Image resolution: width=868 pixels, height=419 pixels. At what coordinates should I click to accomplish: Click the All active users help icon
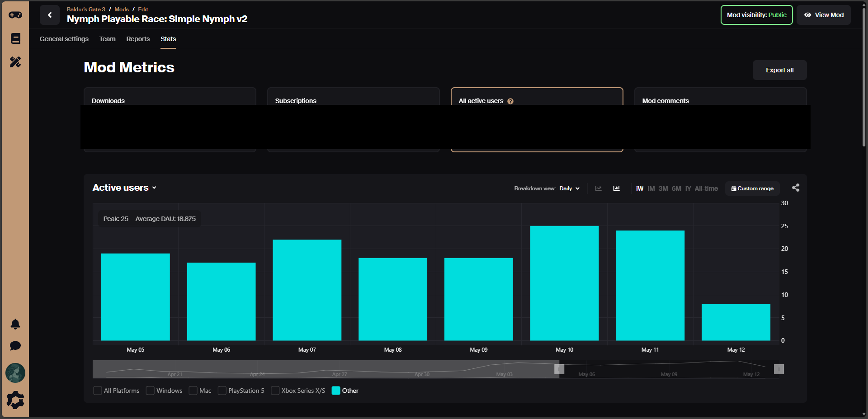coord(510,101)
